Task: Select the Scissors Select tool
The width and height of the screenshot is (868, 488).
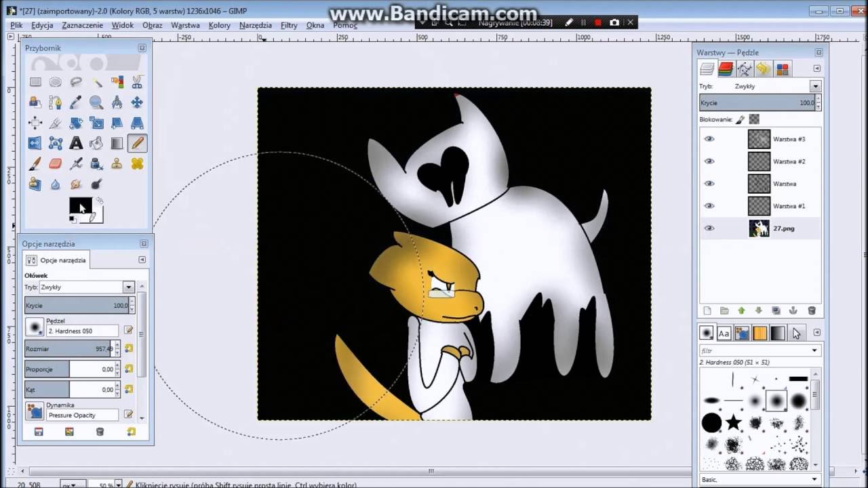Action: pos(137,82)
